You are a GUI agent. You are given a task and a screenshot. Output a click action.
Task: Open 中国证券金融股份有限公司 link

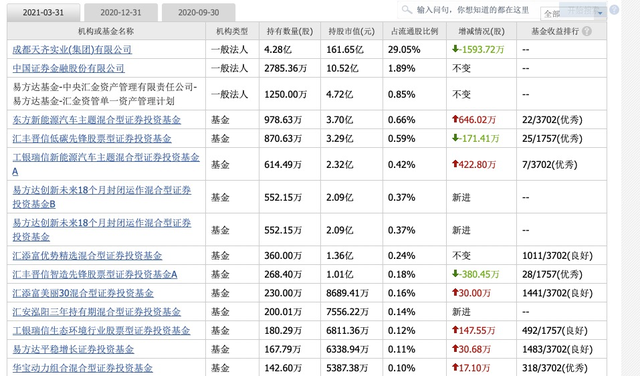69,68
